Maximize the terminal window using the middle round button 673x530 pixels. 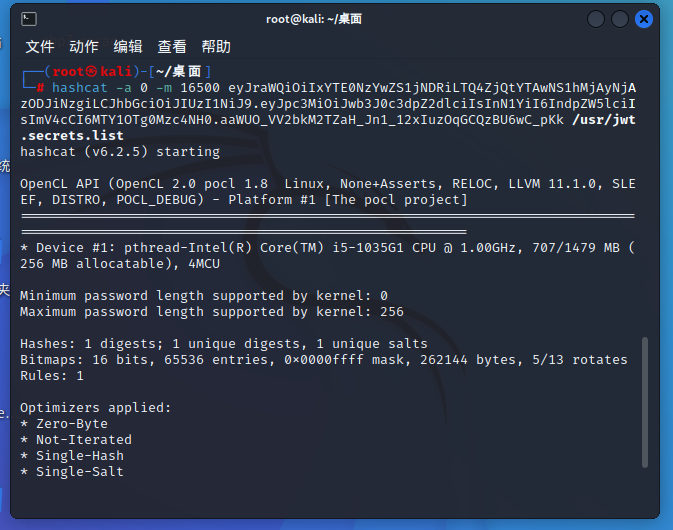click(620, 19)
